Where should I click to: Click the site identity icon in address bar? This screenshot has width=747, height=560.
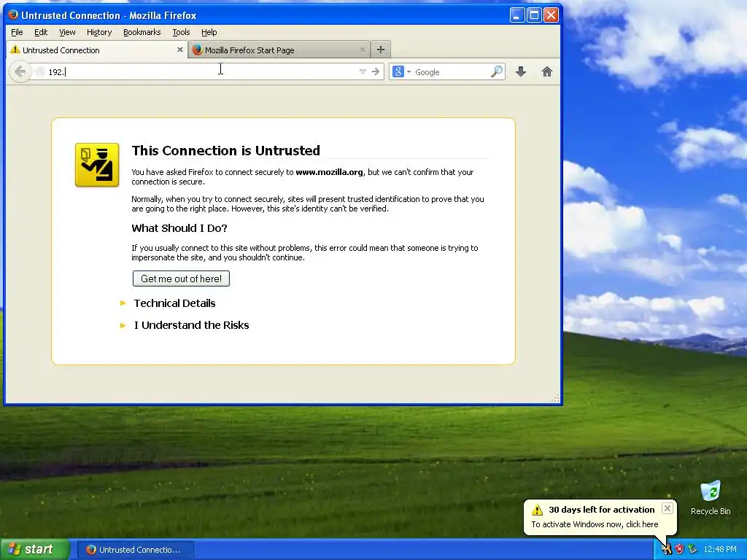point(40,72)
